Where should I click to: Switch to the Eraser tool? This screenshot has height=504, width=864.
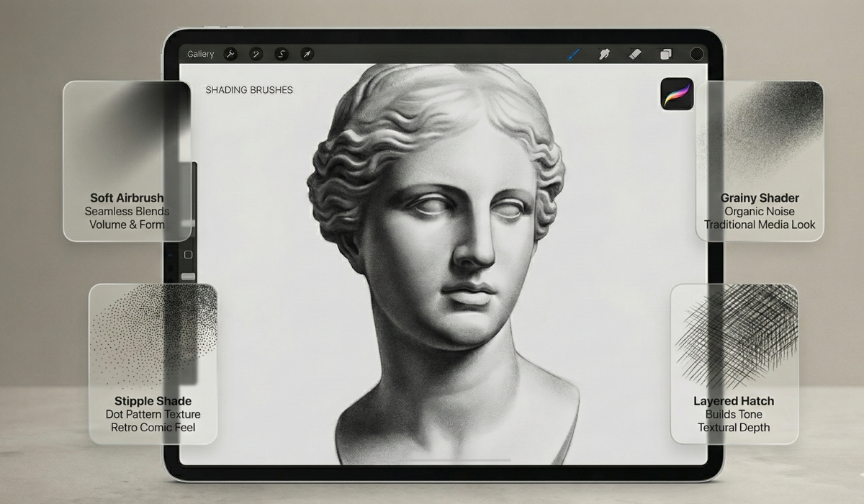point(635,53)
